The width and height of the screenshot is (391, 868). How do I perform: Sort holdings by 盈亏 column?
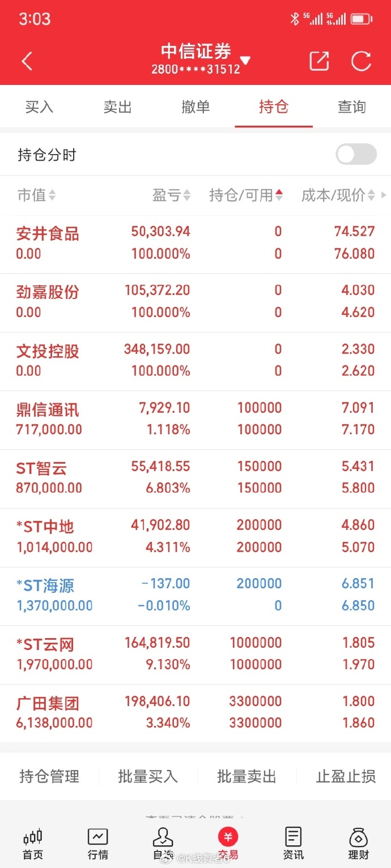tap(171, 195)
